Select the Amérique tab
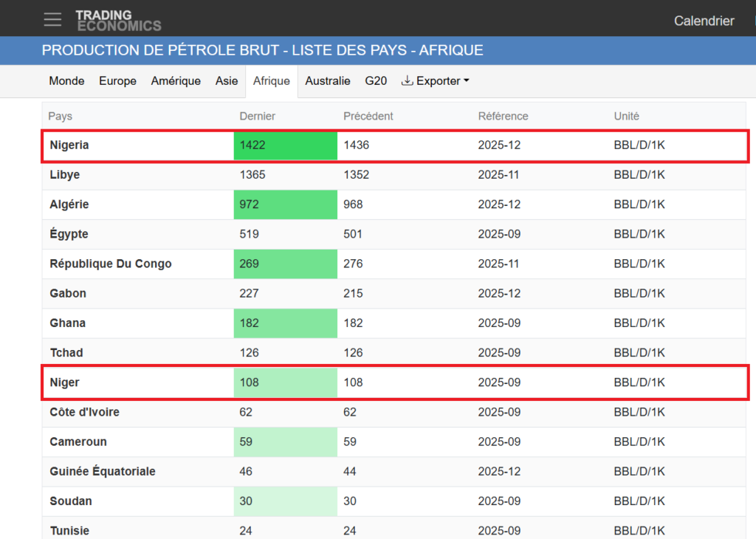The image size is (756, 539). tap(176, 81)
